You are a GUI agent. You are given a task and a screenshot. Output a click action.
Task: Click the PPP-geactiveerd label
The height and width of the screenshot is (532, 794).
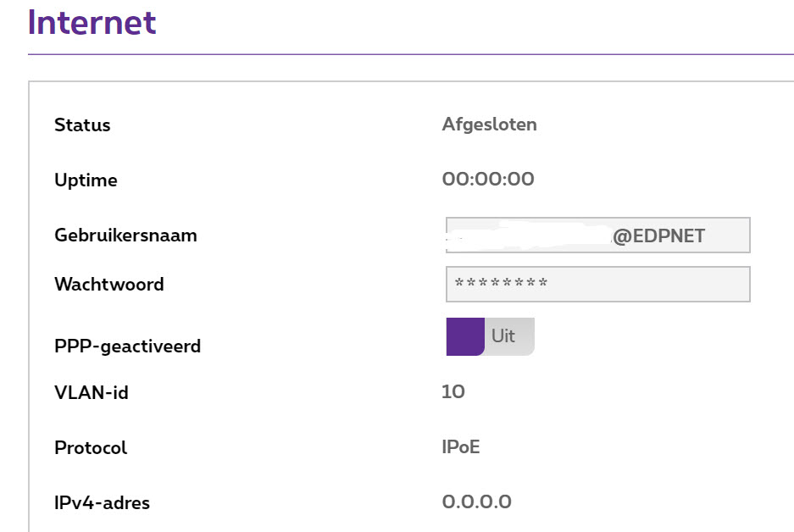point(127,346)
